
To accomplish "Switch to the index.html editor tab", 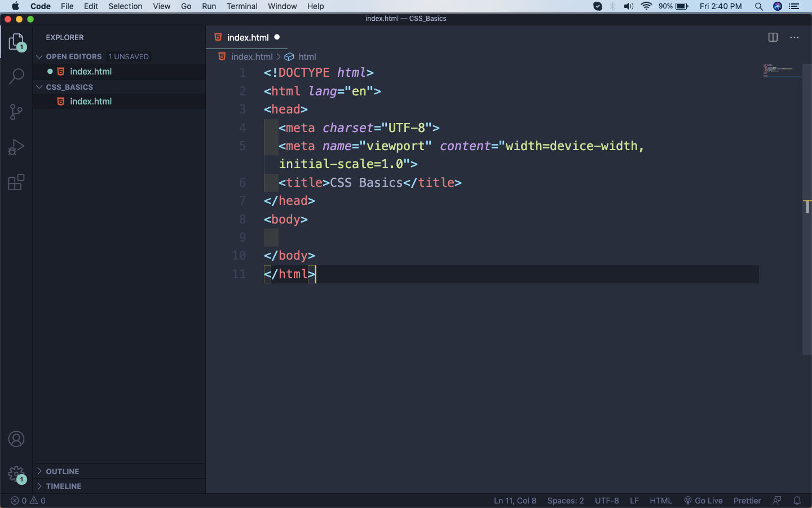I will pyautogui.click(x=248, y=37).
